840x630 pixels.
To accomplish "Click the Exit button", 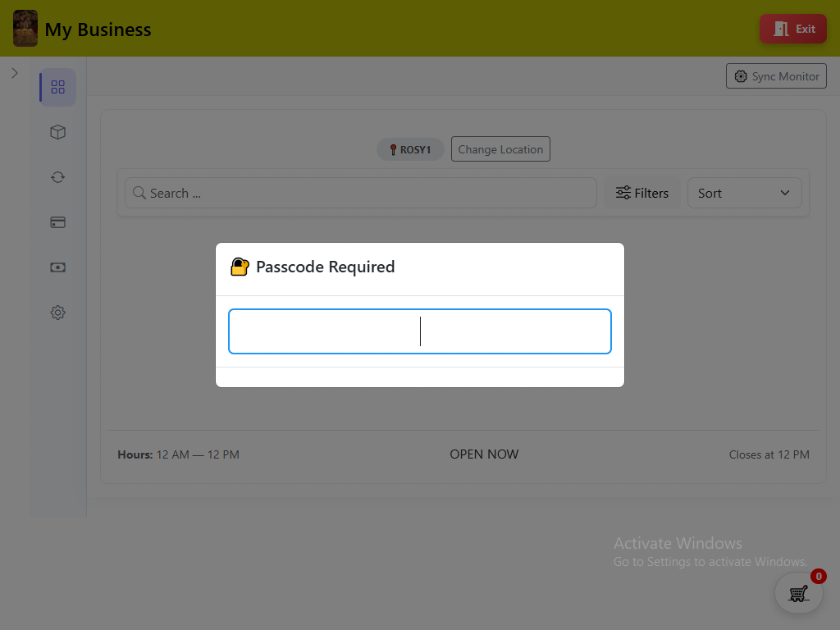I will [793, 29].
